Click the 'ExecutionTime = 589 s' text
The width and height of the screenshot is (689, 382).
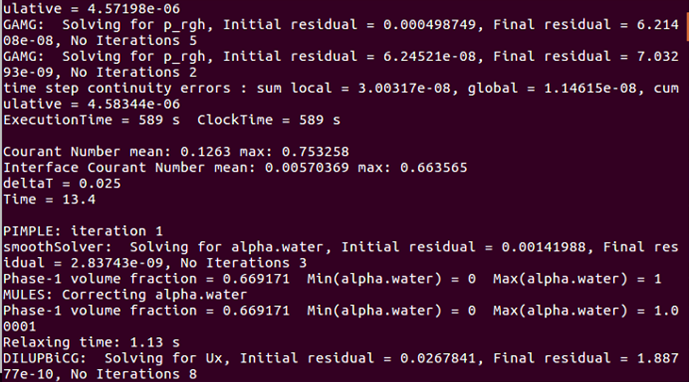(91, 120)
